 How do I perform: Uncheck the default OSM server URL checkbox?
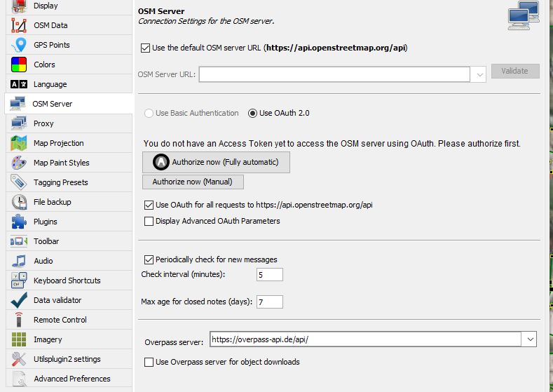(146, 48)
